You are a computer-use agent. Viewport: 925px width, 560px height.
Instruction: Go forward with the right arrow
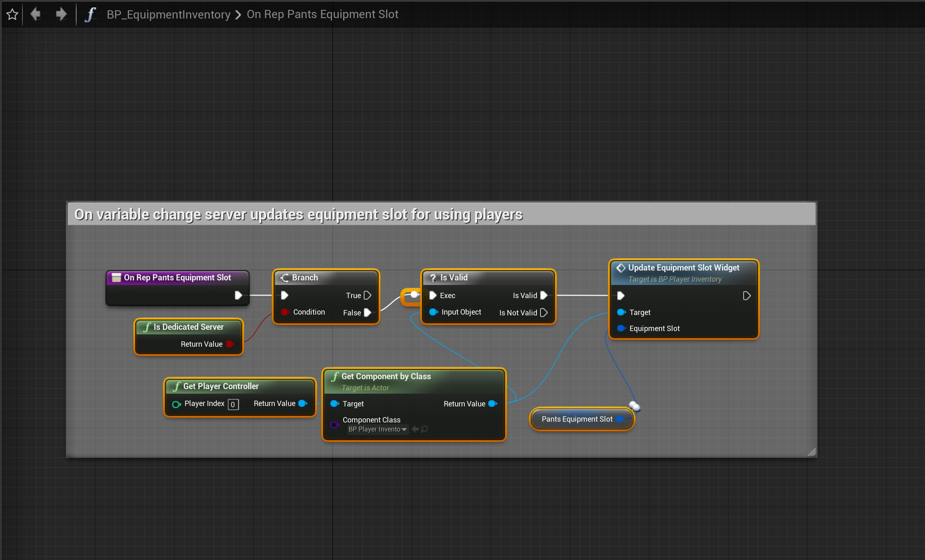pos(61,14)
